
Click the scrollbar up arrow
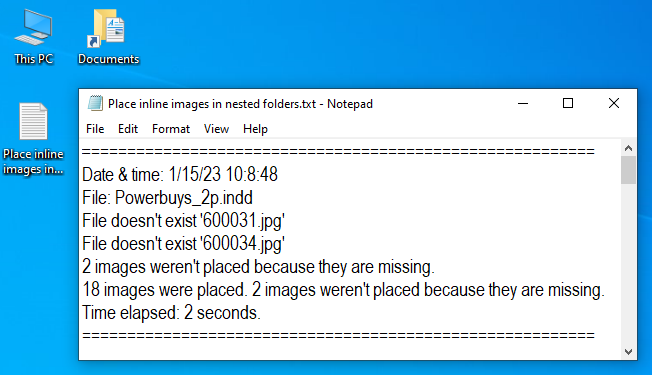coord(628,148)
